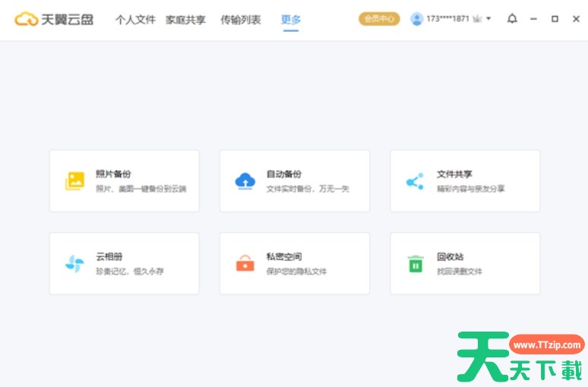This screenshot has height=387, width=588.
Task: Click the account name 173****1871
Action: pos(447,19)
